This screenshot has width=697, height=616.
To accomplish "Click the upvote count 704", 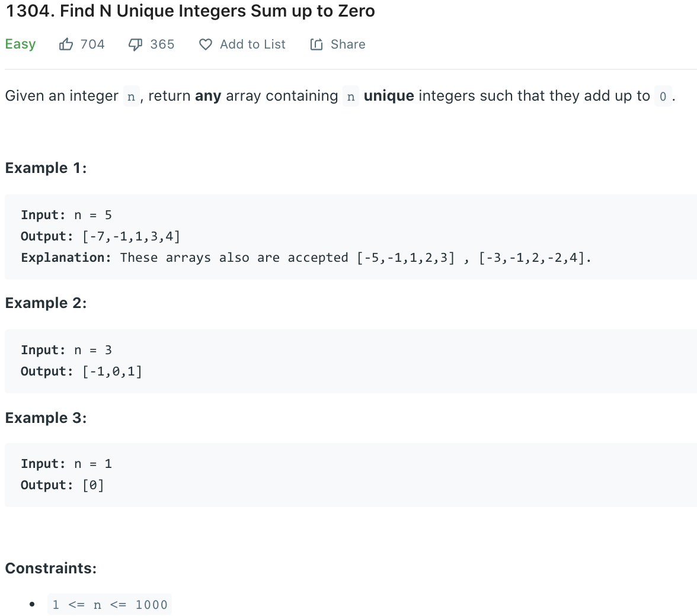I will click(x=94, y=44).
